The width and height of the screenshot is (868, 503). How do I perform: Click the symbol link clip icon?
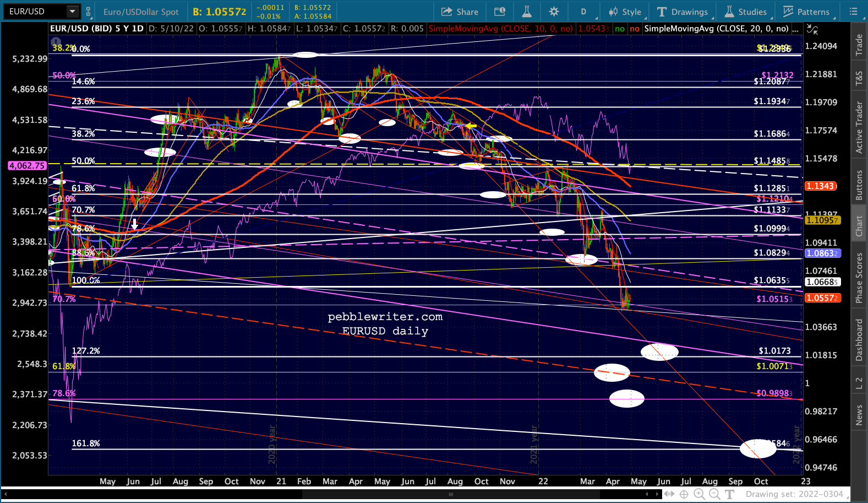tap(88, 11)
